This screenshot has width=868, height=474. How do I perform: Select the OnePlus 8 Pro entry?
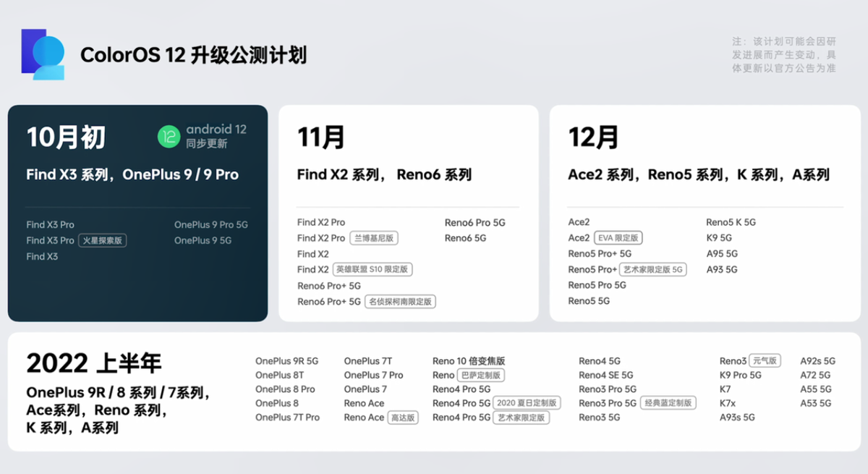(x=285, y=389)
